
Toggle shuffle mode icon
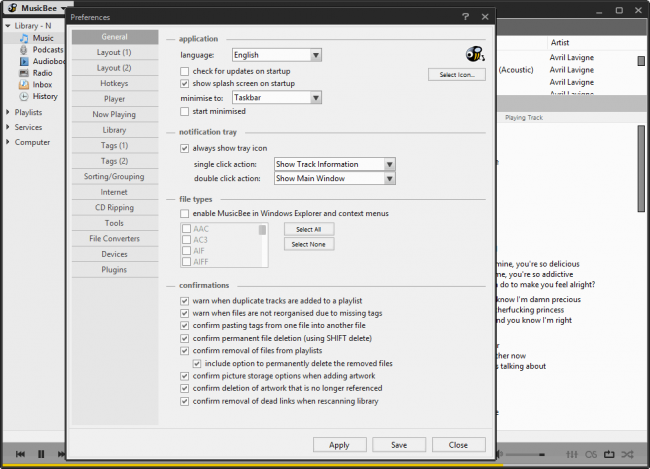627,454
